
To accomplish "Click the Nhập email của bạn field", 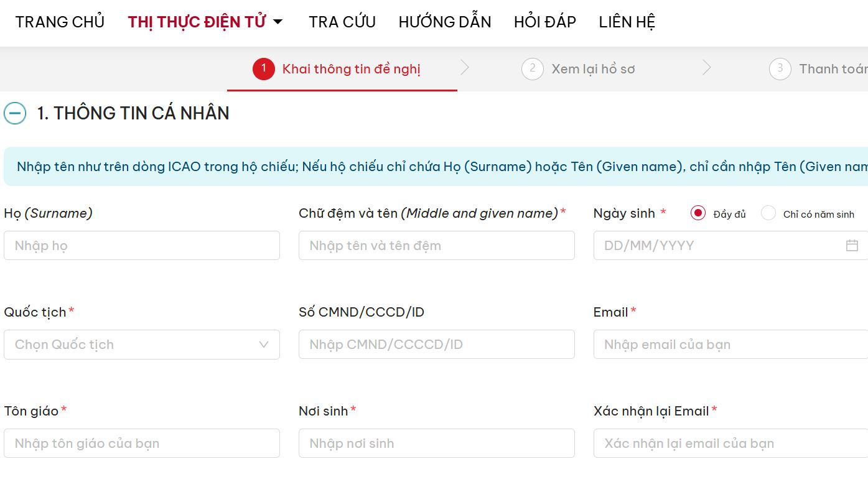I will coord(729,344).
